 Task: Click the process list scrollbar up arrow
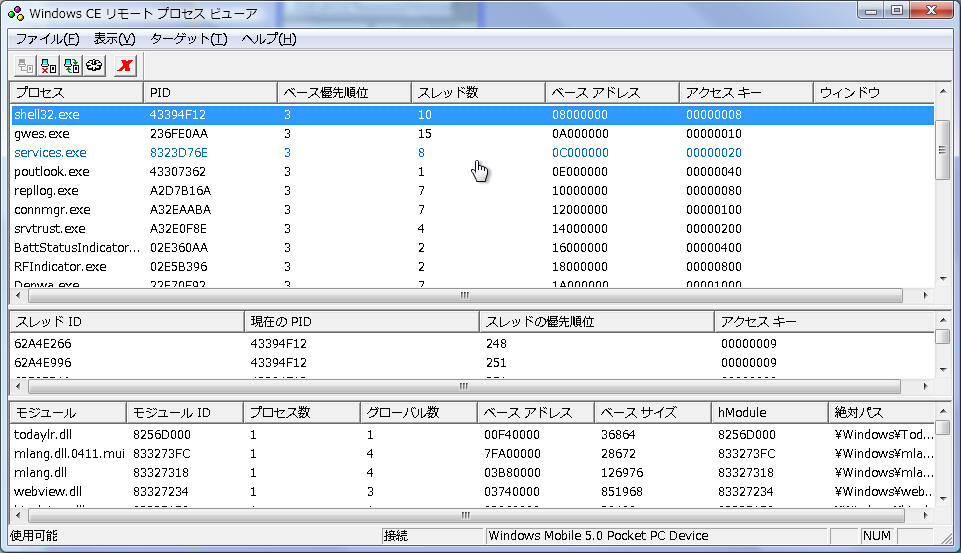(943, 91)
